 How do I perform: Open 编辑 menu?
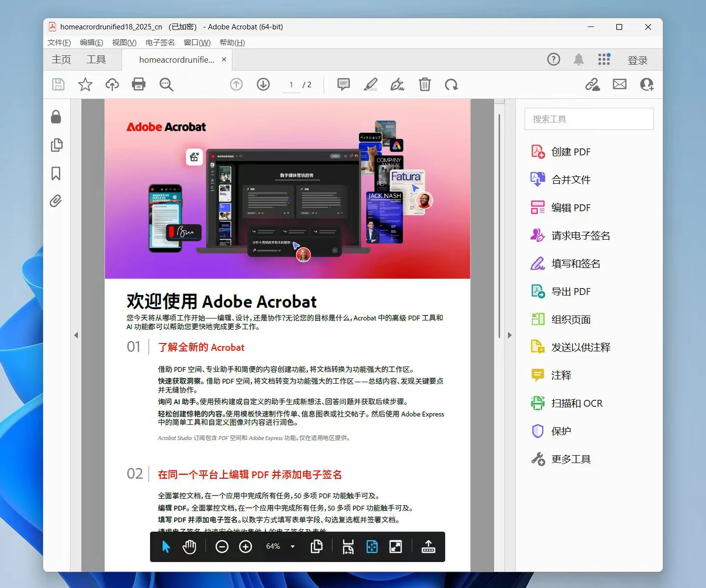(92, 43)
